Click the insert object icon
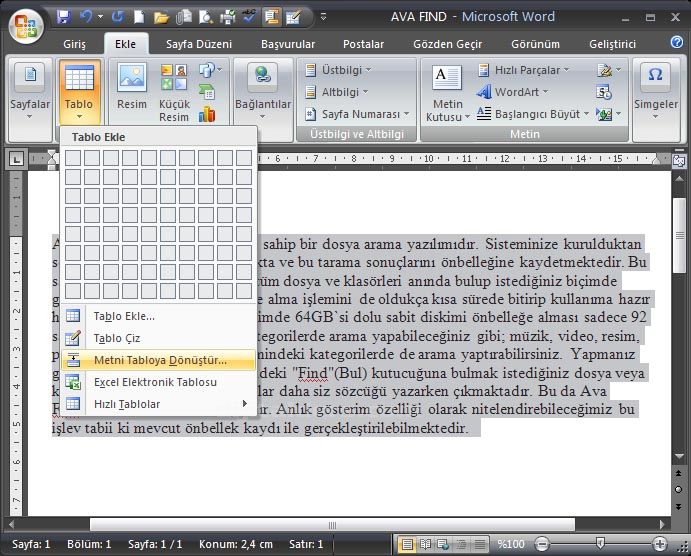This screenshot has width=691, height=556. pos(604,115)
